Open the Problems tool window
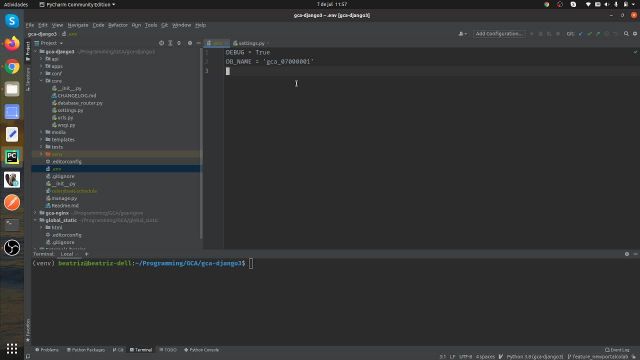Screen dimensions: 640x360 47,350
